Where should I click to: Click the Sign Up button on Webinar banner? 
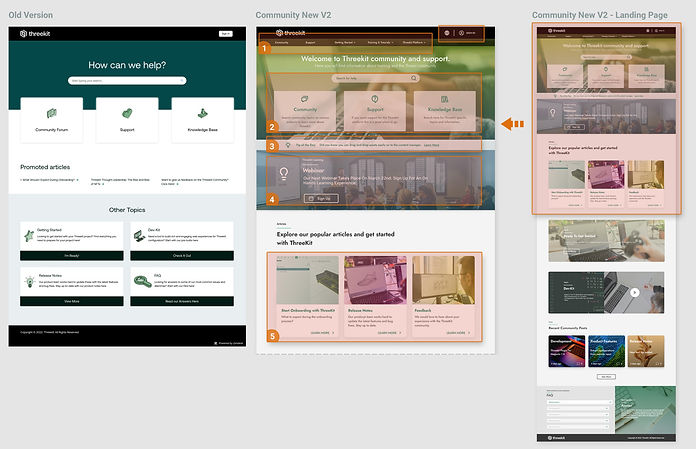point(321,198)
